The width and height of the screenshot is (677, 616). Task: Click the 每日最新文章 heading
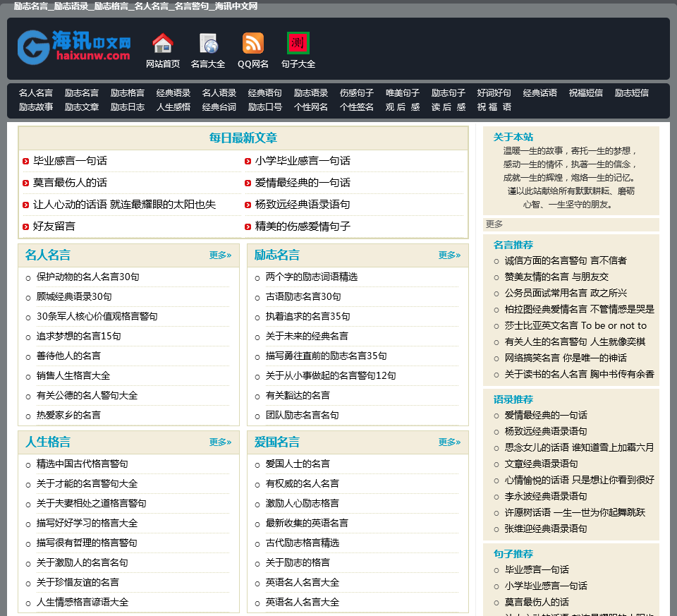point(243,138)
